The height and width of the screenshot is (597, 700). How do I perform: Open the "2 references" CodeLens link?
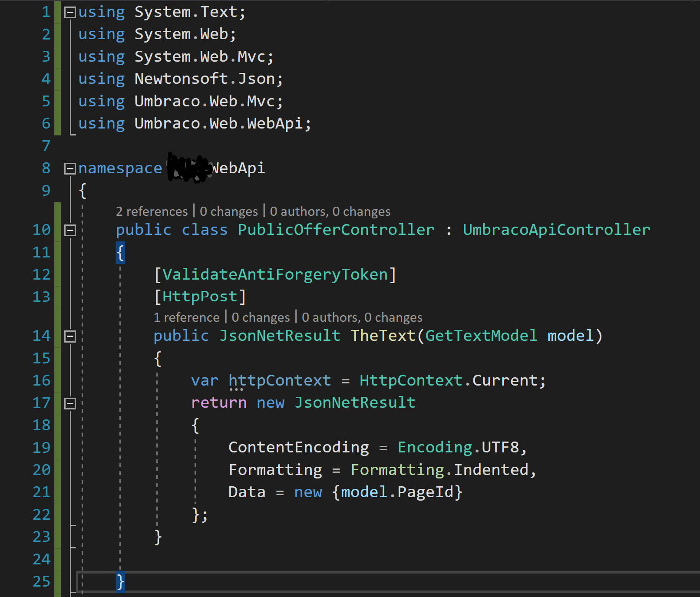[152, 211]
